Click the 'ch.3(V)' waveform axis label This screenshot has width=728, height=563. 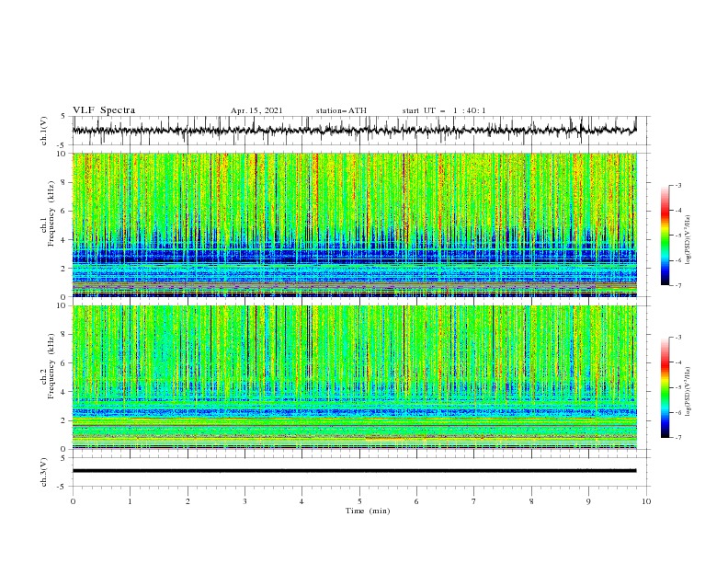(x=44, y=472)
